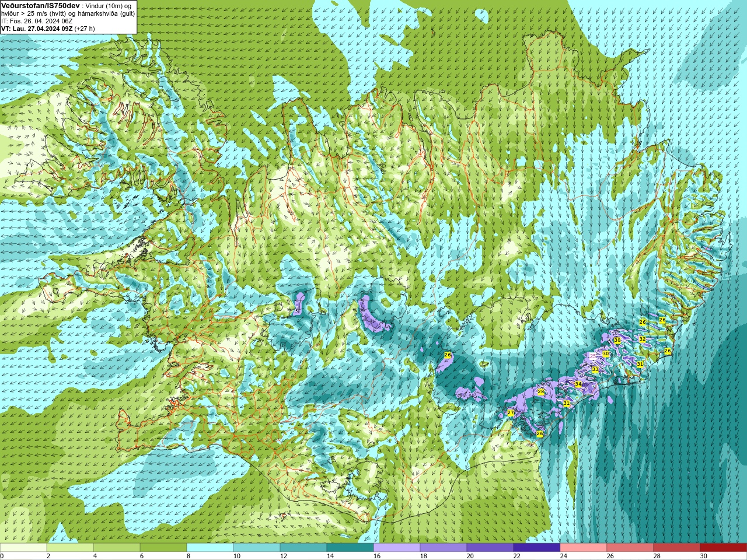The image size is (747, 560).
Task: Click the 12–14 m/s teal legend swatch
Action: tap(303, 548)
